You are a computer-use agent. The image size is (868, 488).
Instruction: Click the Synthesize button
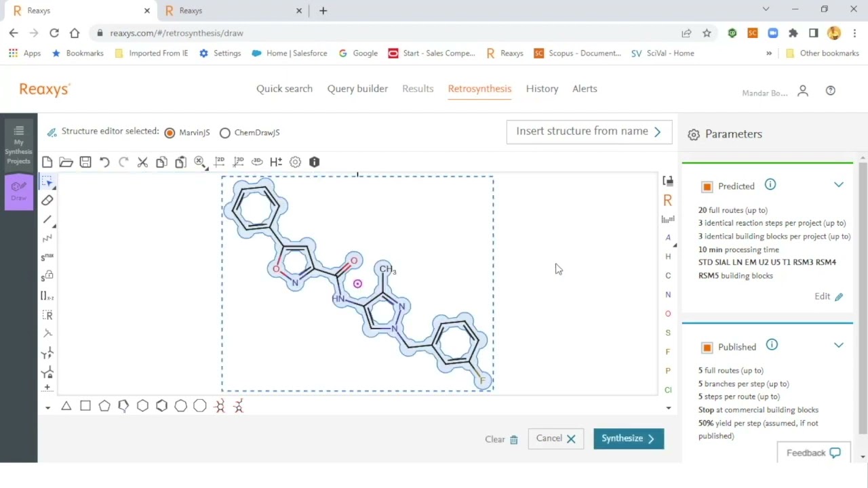coord(629,439)
